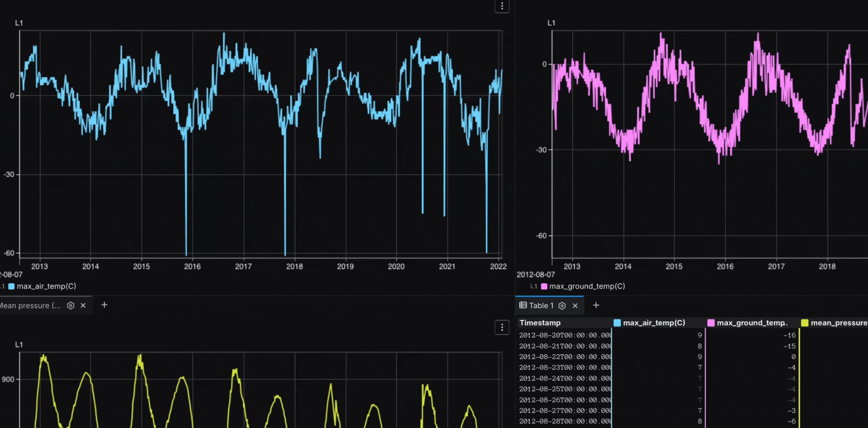Viewport: 868px width, 428px height.
Task: Click the table icon on Table 1 tab
Action: coord(523,305)
